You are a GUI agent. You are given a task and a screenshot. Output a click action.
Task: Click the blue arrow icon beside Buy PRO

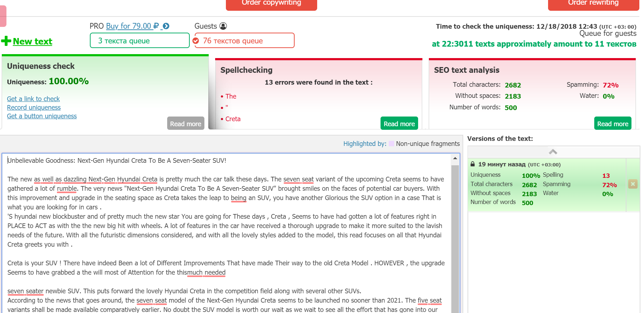pos(166,26)
